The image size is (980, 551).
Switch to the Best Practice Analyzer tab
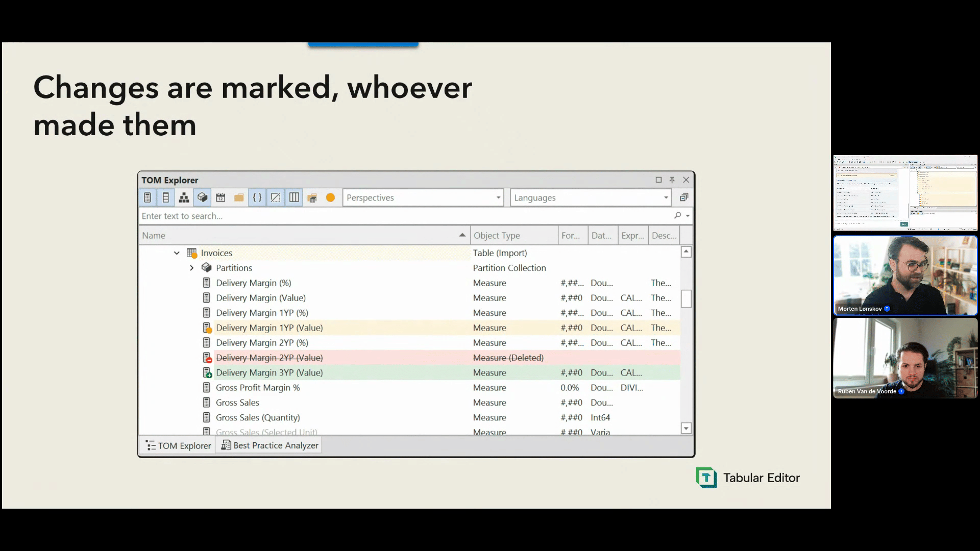(x=270, y=445)
